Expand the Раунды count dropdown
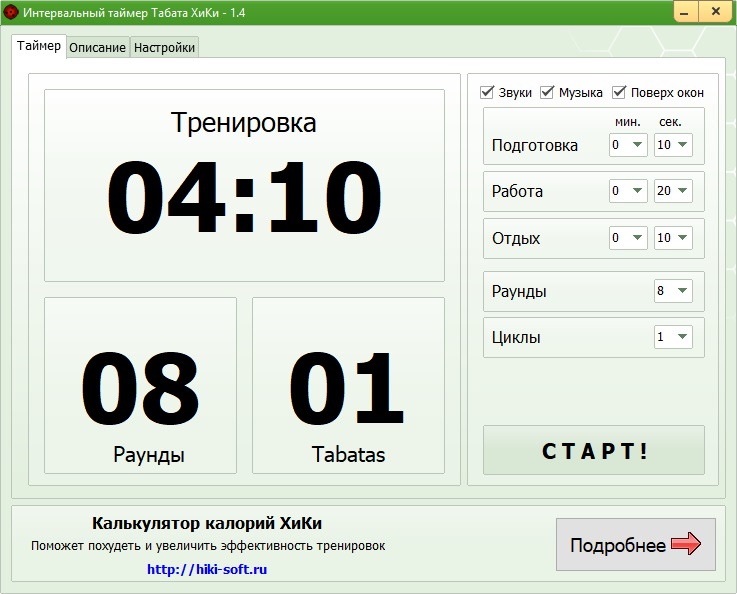The width and height of the screenshot is (737, 594). (673, 291)
